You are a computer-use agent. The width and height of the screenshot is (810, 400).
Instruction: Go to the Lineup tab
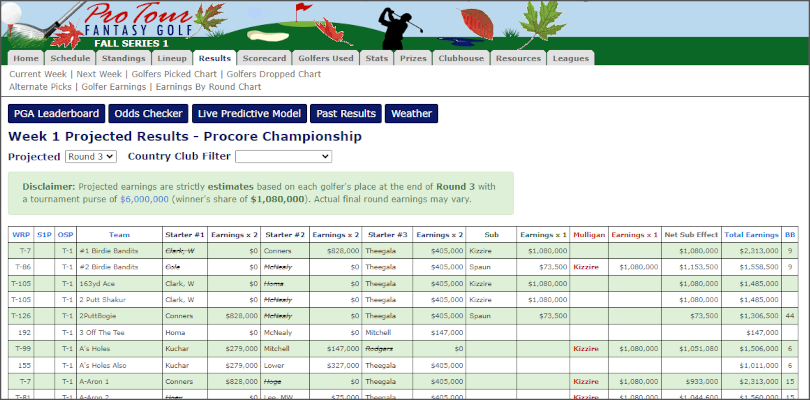[x=172, y=58]
